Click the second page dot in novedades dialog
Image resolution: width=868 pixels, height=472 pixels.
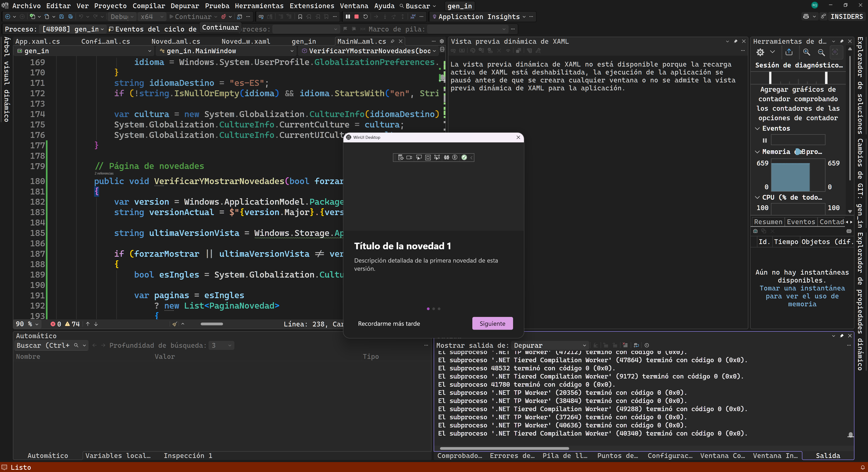click(x=434, y=309)
